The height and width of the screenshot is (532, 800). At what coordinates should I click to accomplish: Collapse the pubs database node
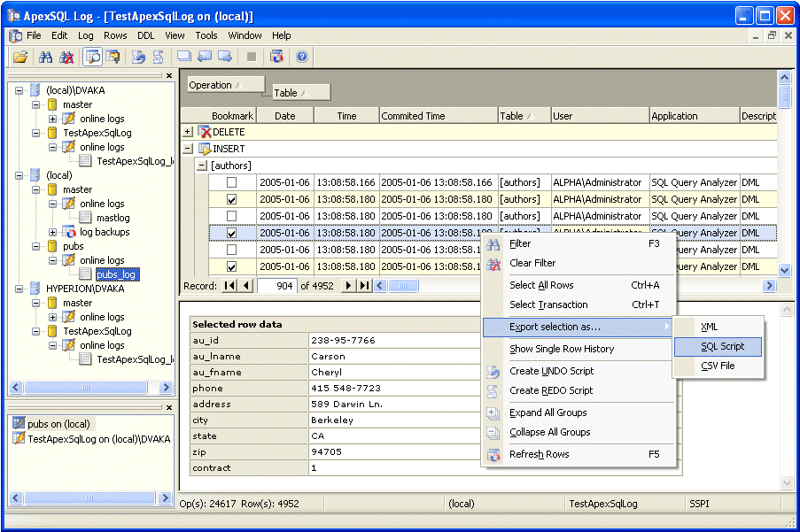coord(35,246)
